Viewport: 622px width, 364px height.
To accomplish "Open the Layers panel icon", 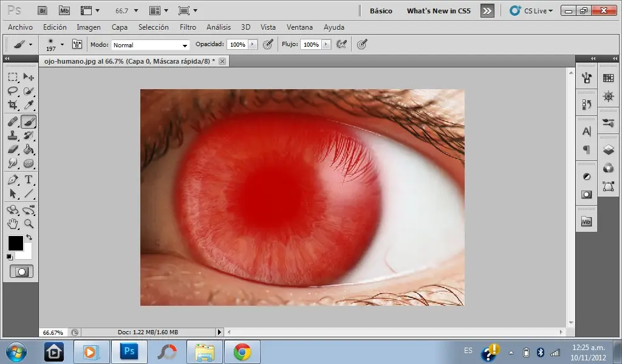I will pyautogui.click(x=608, y=150).
